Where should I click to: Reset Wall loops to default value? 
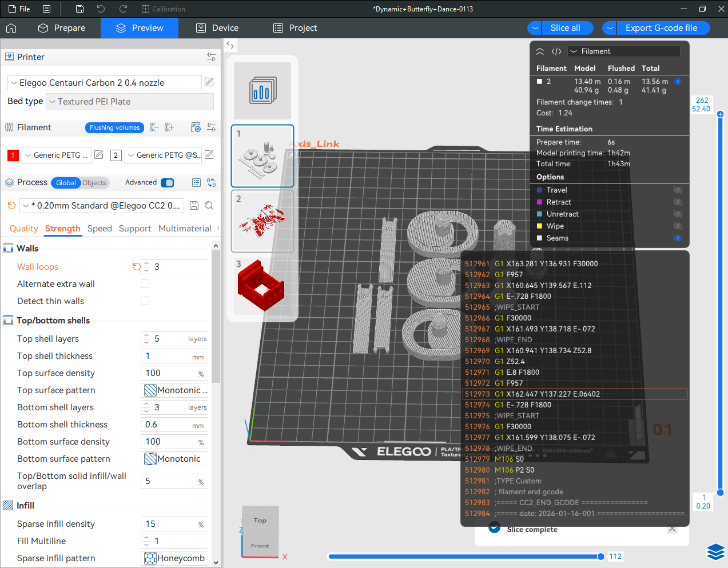click(136, 267)
